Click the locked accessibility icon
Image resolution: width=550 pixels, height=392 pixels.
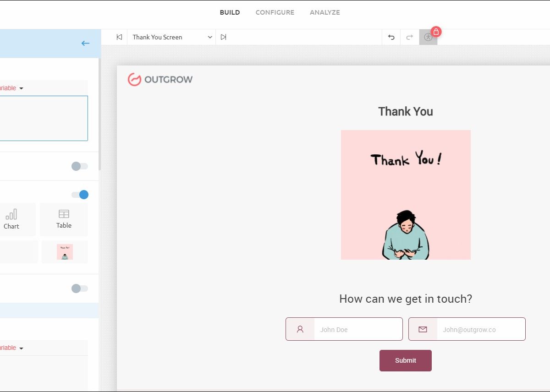click(x=428, y=37)
